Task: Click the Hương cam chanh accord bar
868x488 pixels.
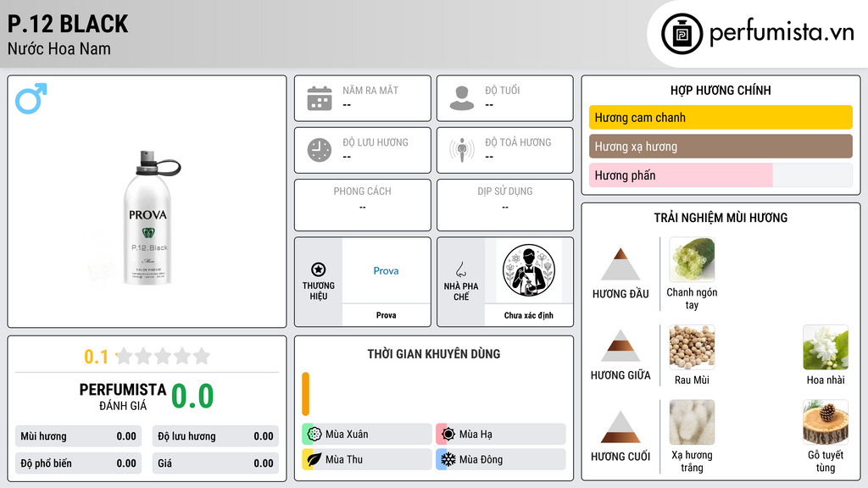Action: click(721, 117)
